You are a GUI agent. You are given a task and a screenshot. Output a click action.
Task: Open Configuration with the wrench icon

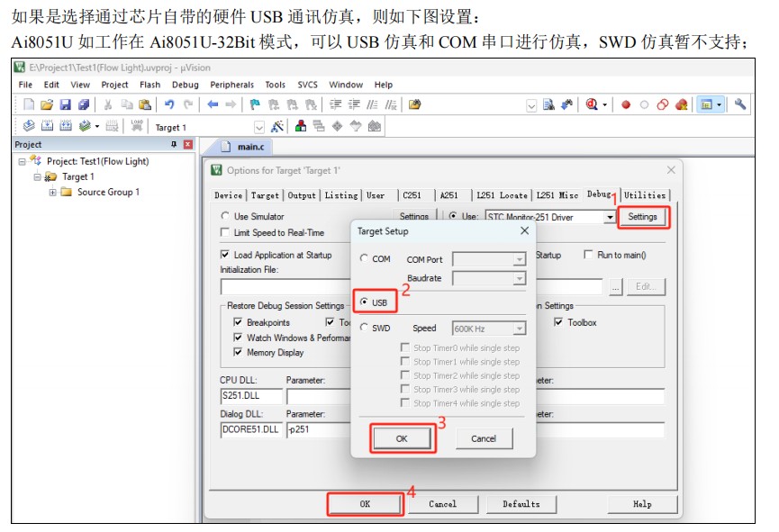(x=740, y=105)
